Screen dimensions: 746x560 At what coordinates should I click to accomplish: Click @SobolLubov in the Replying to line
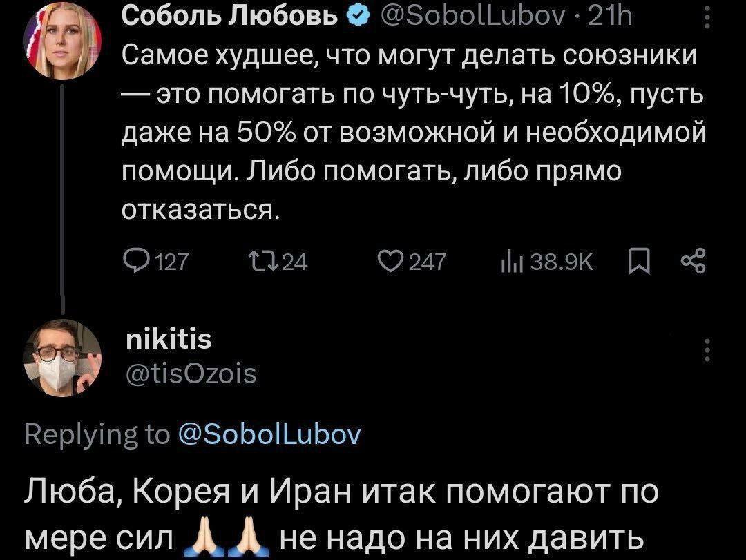pos(268,434)
